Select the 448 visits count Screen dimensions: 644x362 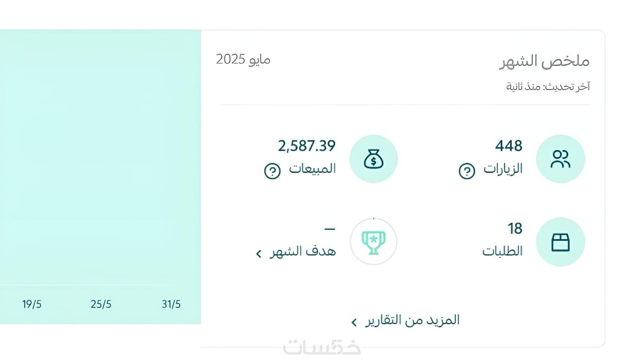click(x=509, y=146)
